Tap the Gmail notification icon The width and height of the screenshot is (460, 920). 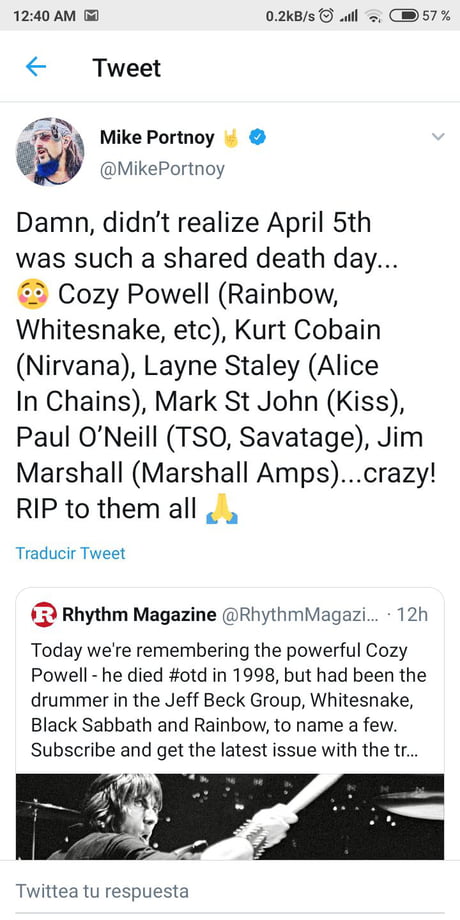click(92, 16)
